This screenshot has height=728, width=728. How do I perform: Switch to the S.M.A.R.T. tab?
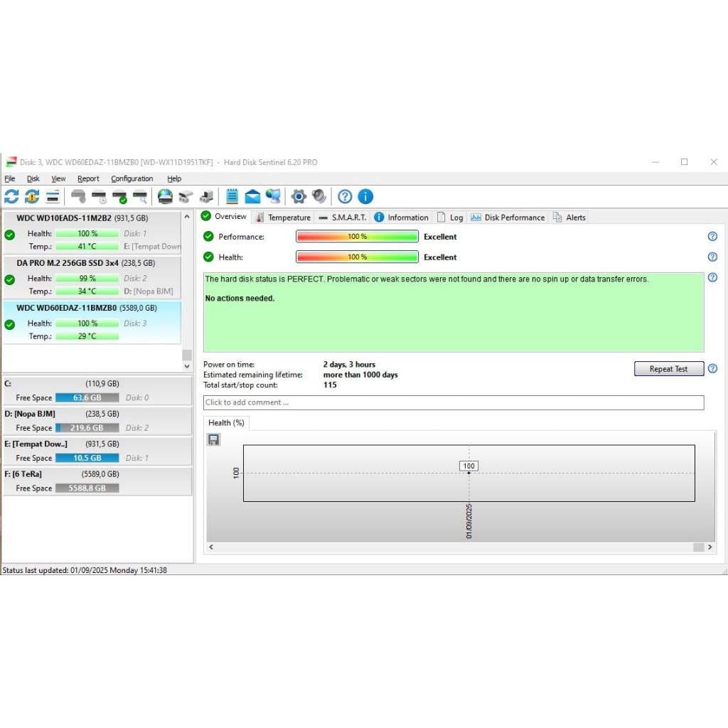pyautogui.click(x=343, y=218)
